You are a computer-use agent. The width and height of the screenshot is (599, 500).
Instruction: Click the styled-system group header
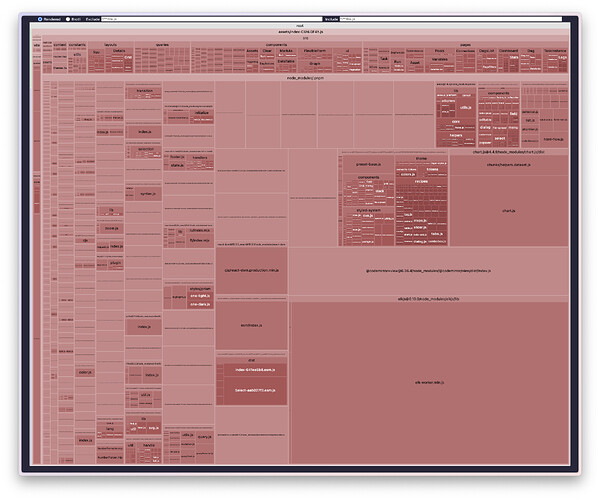(x=368, y=210)
